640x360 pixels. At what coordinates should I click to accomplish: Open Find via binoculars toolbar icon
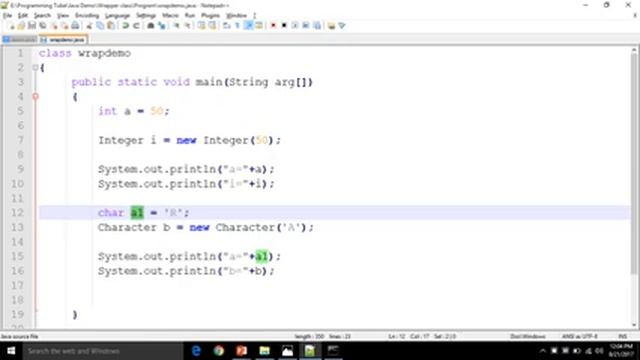151,26
